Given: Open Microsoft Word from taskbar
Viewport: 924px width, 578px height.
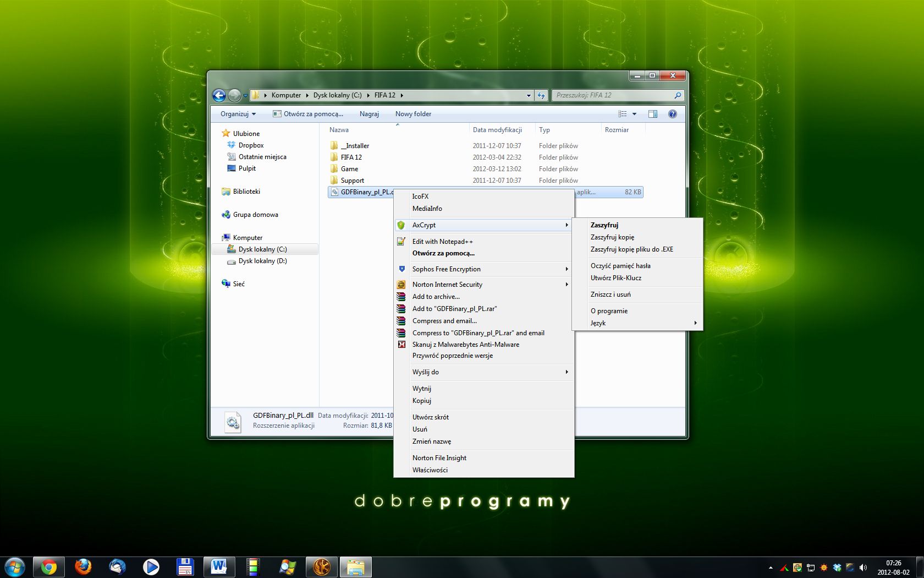Looking at the screenshot, I should [219, 567].
